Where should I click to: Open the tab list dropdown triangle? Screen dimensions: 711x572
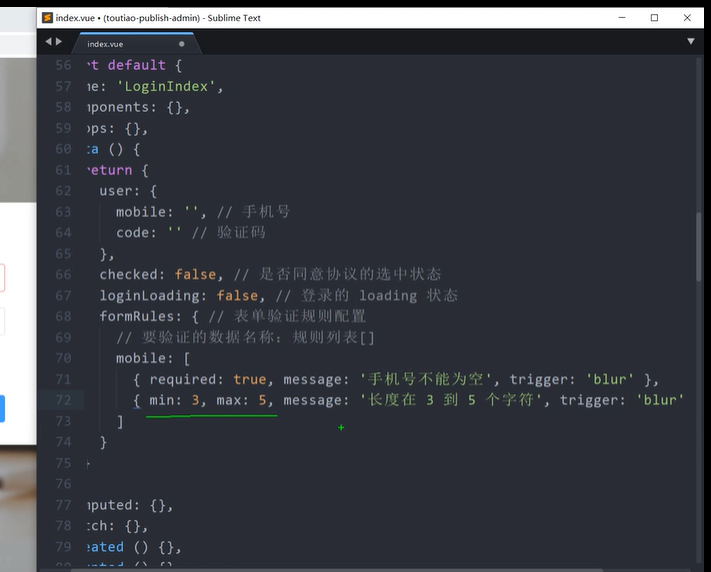tap(691, 41)
